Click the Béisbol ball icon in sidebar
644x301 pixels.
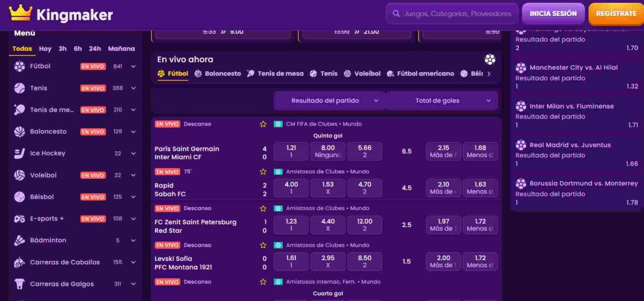(20, 197)
